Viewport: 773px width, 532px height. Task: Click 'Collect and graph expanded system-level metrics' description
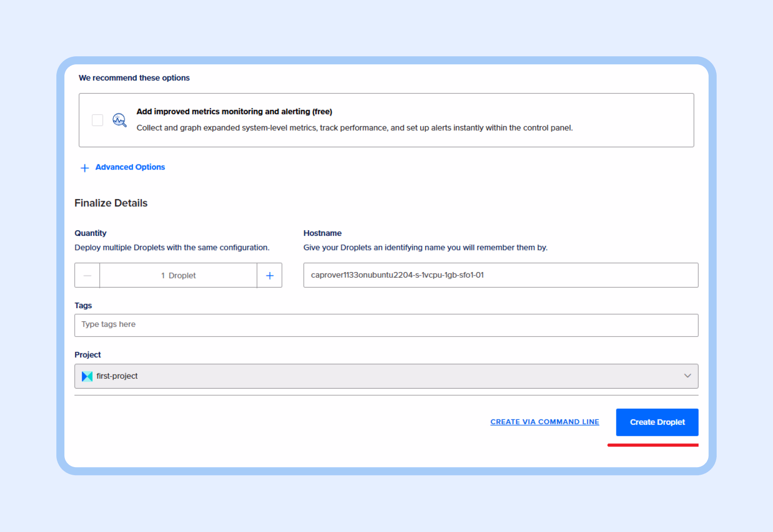(x=355, y=128)
